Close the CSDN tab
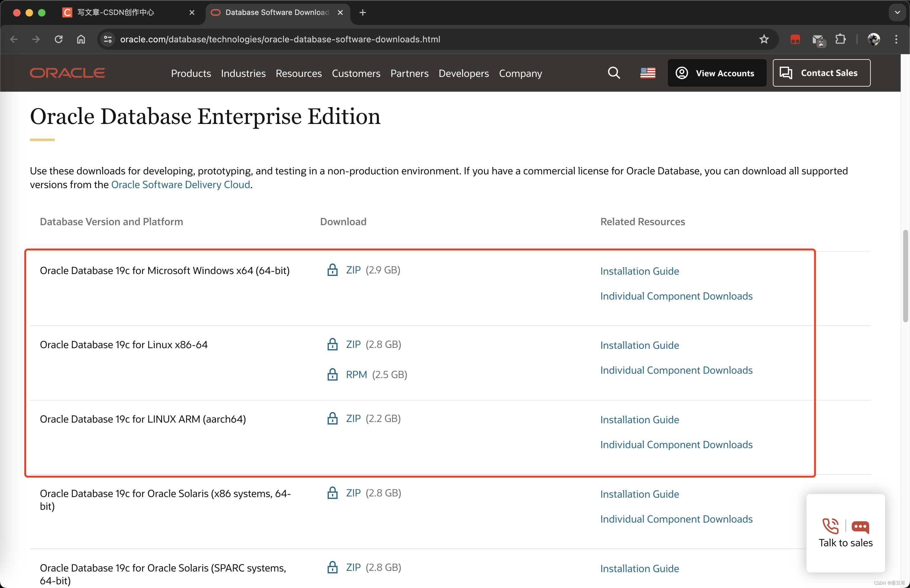 tap(192, 12)
